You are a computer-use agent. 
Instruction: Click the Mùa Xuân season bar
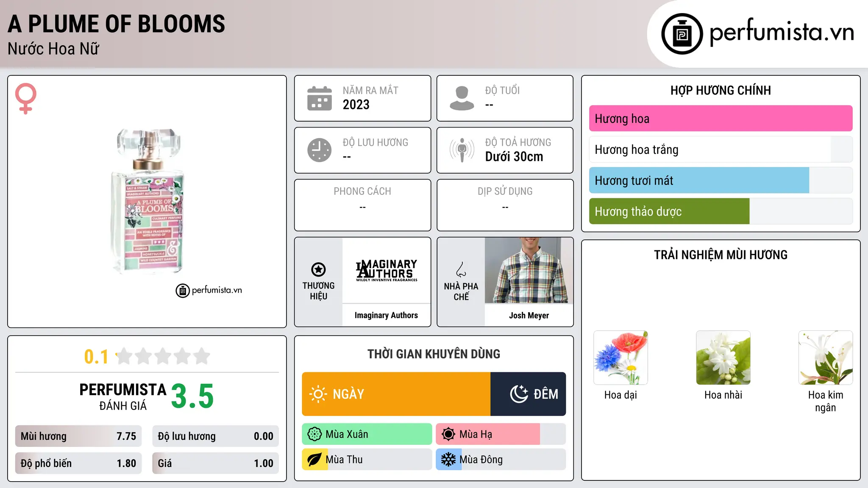(x=367, y=434)
